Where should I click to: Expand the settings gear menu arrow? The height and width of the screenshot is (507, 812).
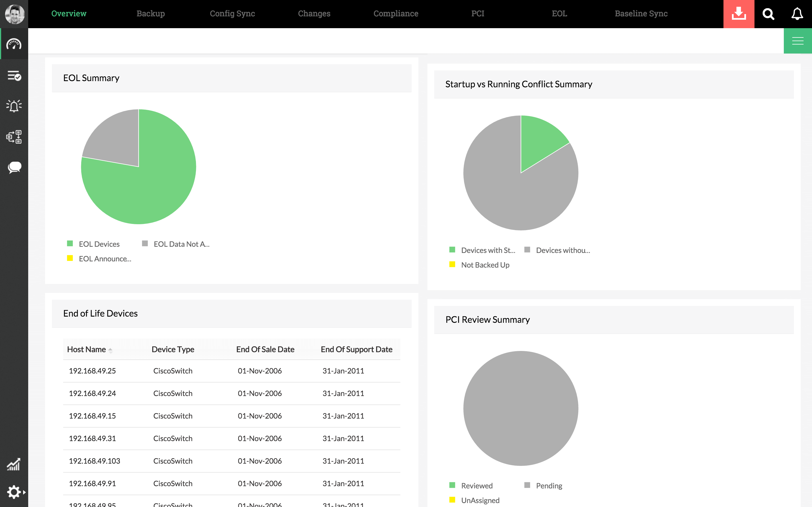(24, 492)
